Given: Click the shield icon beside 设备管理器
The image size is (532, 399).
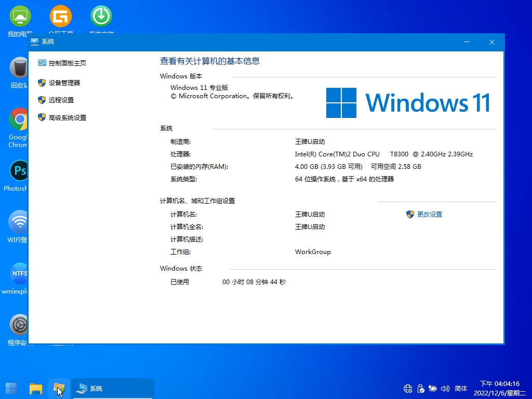Looking at the screenshot, I should coord(42,83).
